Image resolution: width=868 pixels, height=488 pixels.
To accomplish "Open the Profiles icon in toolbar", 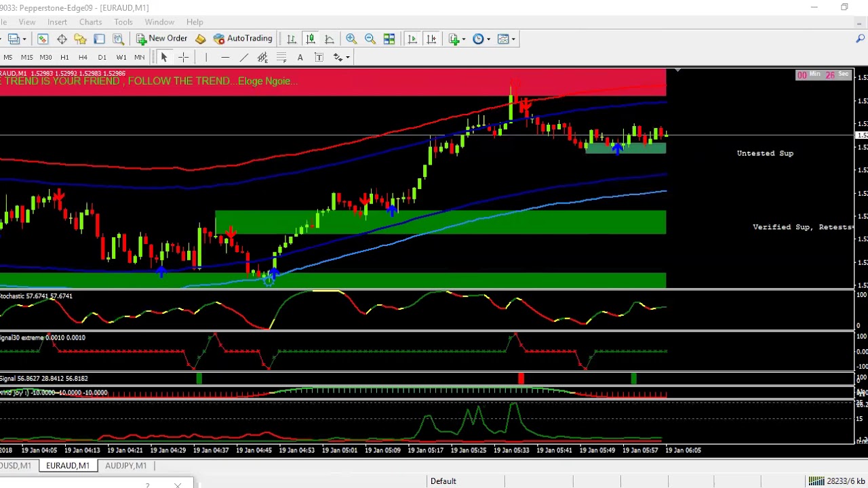I will pos(13,39).
